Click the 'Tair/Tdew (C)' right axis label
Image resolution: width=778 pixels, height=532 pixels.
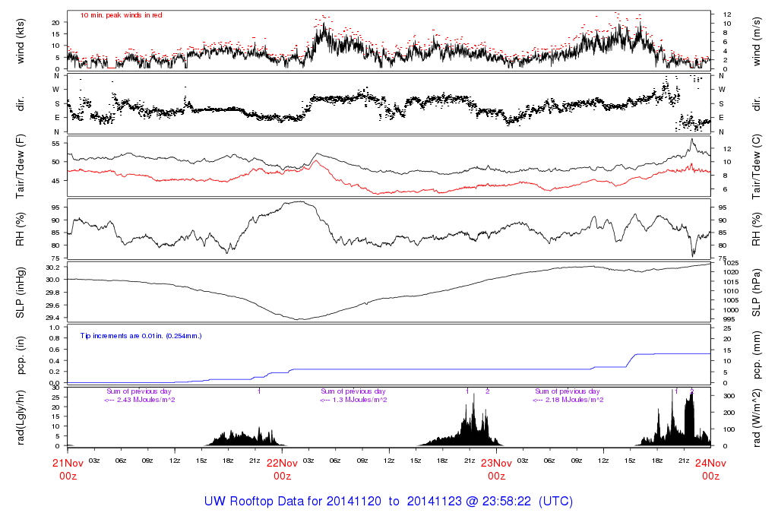coord(756,166)
